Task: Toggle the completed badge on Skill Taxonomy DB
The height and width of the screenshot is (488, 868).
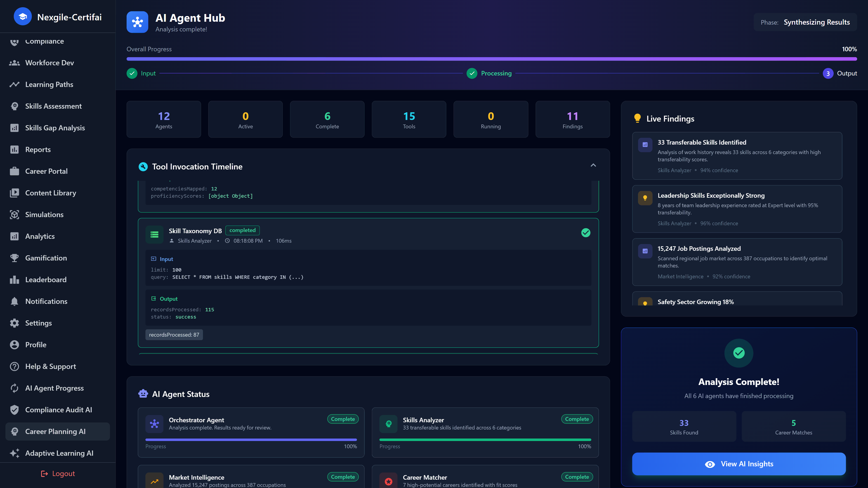Action: 242,230
